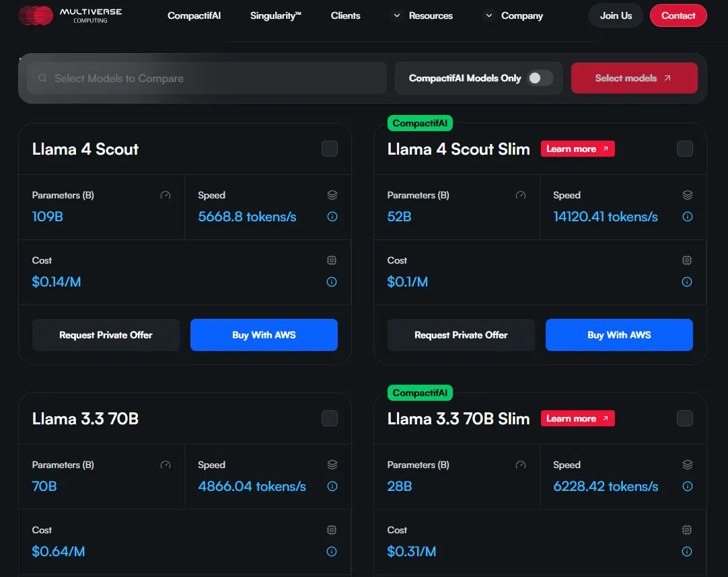
Task: Click Buy With AWS for Llama 4 Scout
Action: click(x=264, y=335)
